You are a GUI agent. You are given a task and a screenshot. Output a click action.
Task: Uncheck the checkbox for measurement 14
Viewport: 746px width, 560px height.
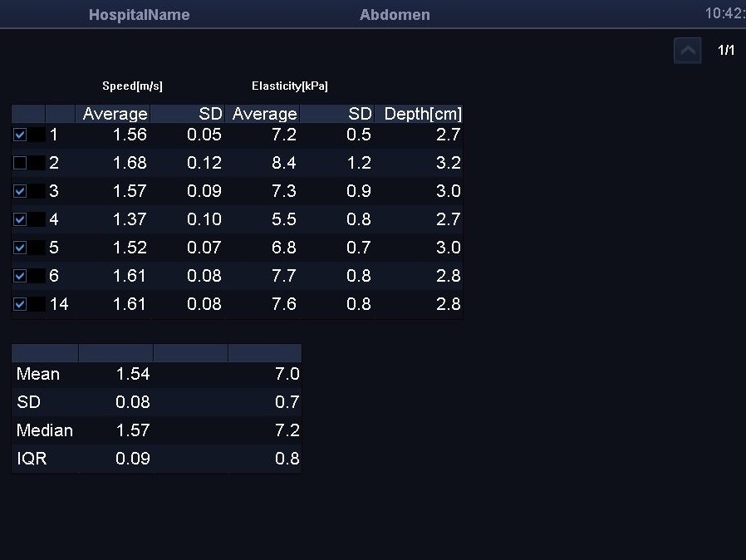pyautogui.click(x=20, y=304)
